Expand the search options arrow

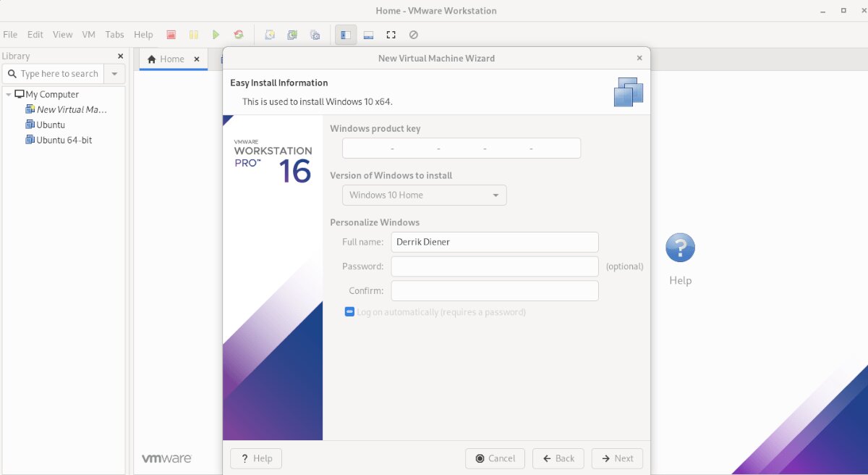pyautogui.click(x=114, y=73)
